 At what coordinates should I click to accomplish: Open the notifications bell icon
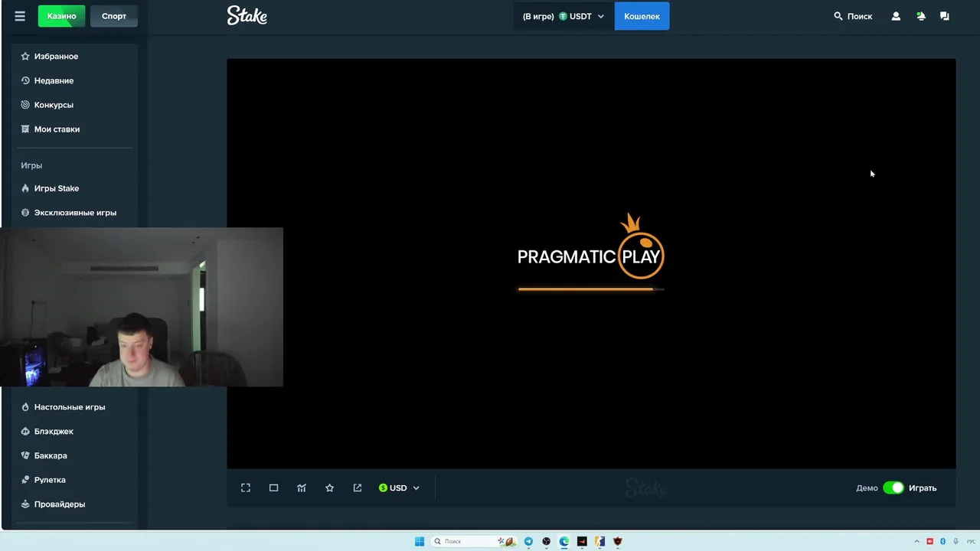[x=921, y=16]
